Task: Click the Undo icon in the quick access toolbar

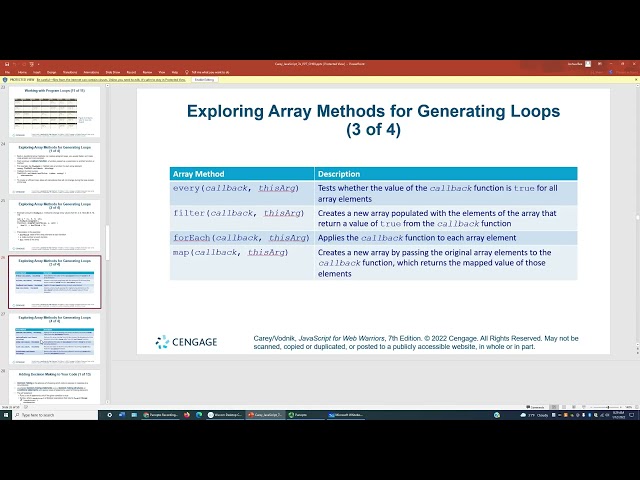Action: tap(15, 64)
